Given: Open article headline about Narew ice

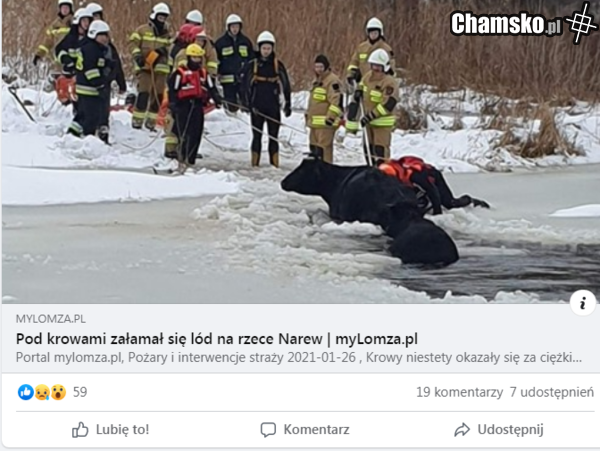Looking at the screenshot, I should tap(217, 339).
